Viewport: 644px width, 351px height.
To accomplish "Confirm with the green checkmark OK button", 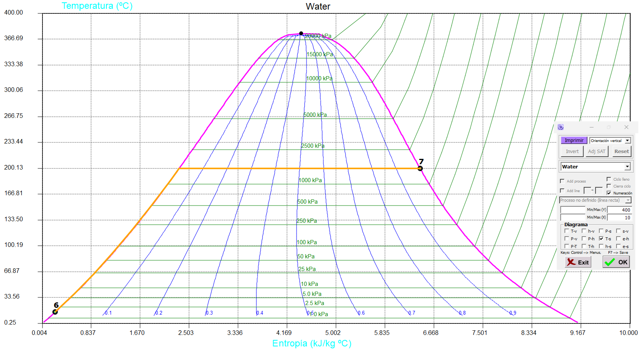I will tap(616, 262).
